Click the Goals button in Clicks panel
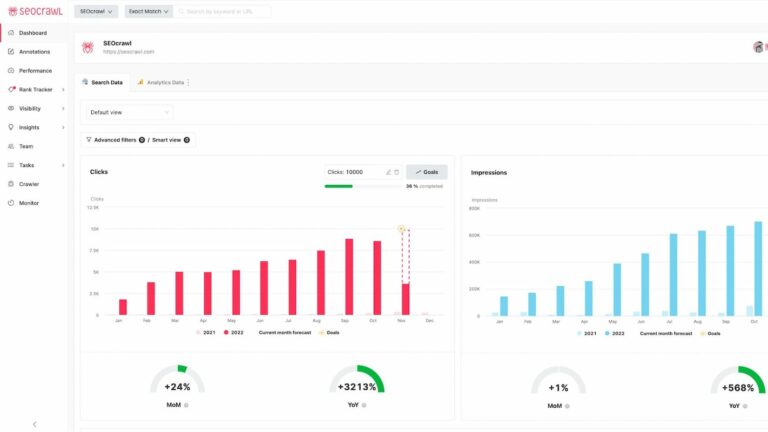Viewport: 768px width, 432px height. (x=427, y=172)
